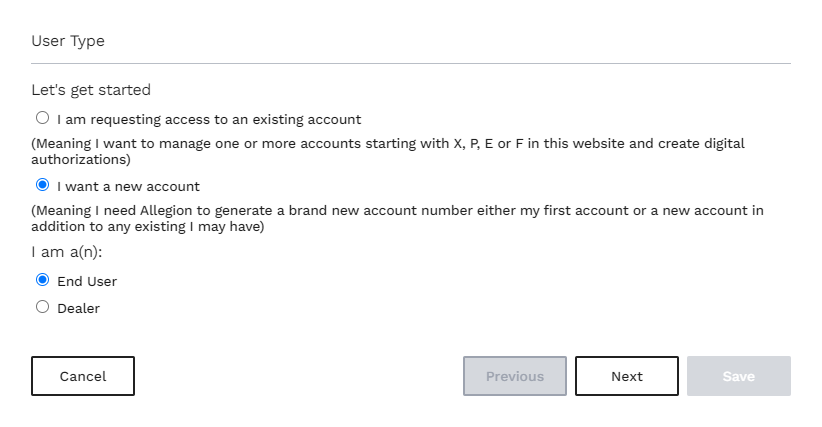Click the divider line under User Type
This screenshot has height=427, width=822.
411,63
